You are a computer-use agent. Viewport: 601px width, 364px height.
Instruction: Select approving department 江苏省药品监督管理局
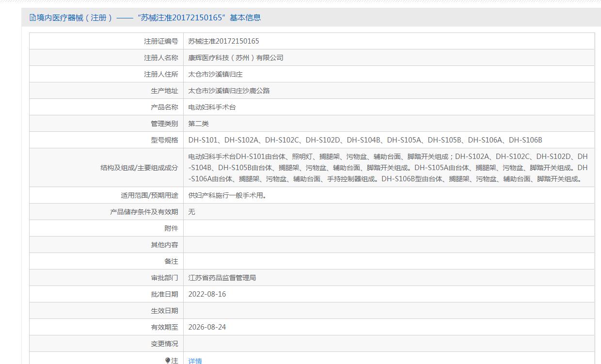[222, 278]
